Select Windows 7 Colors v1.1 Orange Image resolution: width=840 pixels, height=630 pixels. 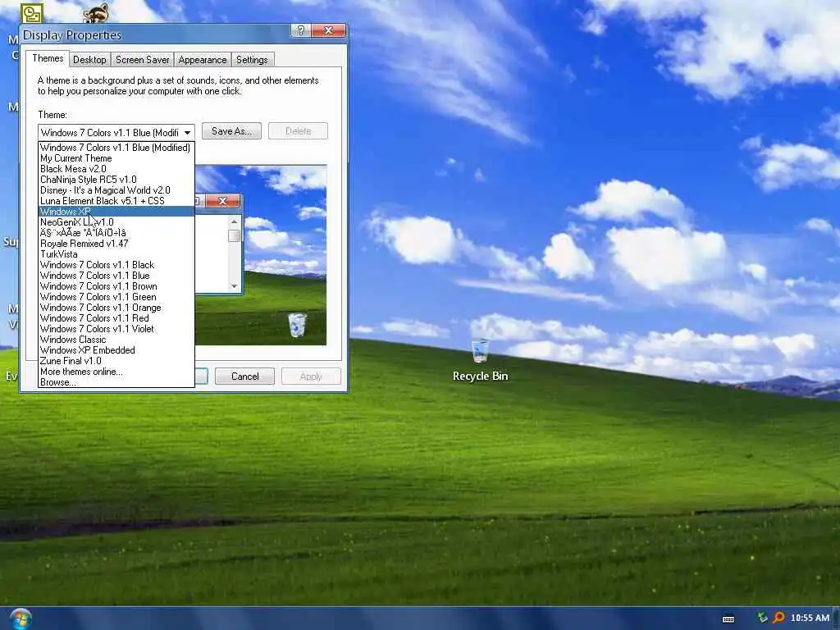pyautogui.click(x=116, y=308)
